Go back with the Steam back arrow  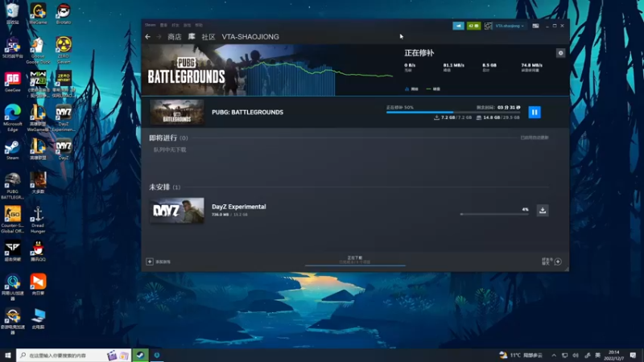[148, 37]
